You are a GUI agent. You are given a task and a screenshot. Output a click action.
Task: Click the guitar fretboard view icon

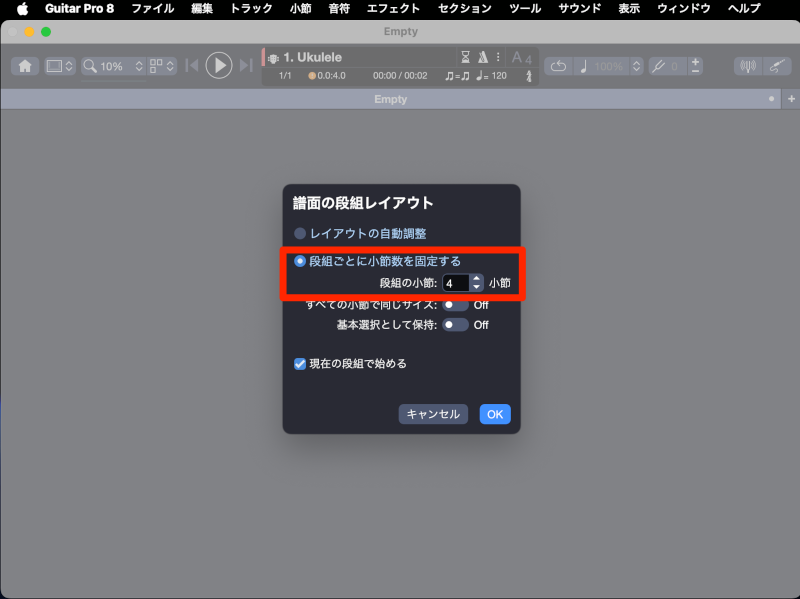[x=775, y=66]
